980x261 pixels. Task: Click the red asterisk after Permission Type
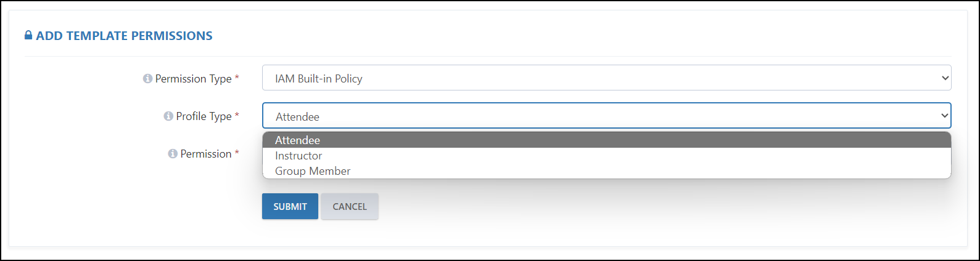(237, 78)
